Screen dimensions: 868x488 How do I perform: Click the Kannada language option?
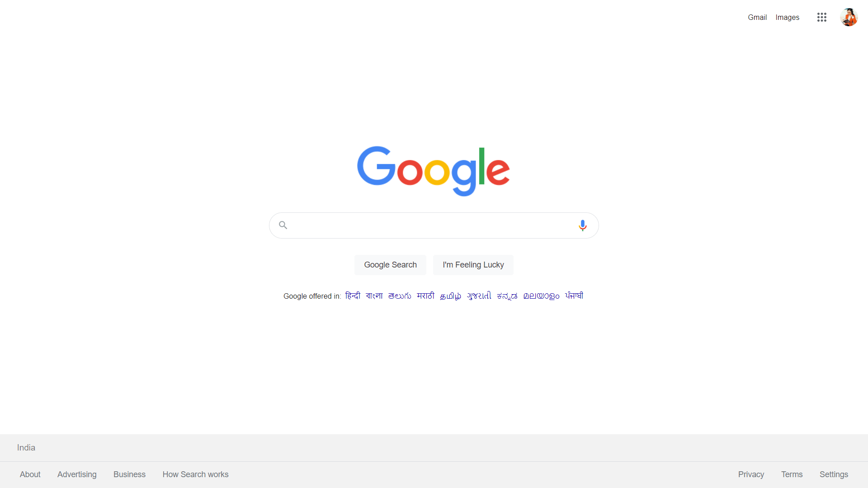pos(507,296)
